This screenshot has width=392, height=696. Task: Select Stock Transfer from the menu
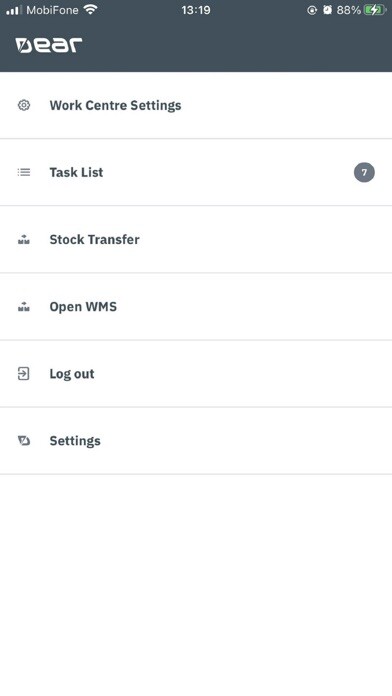tap(196, 240)
